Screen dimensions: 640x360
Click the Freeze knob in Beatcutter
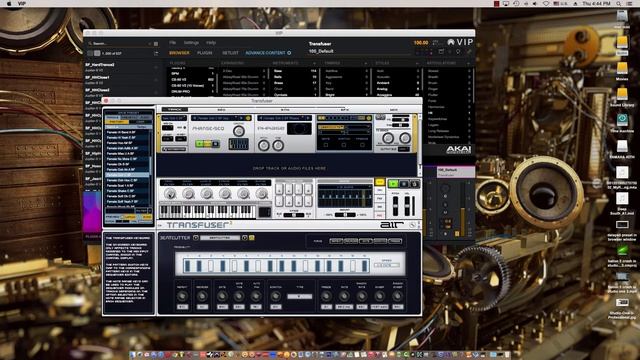tap(326, 296)
